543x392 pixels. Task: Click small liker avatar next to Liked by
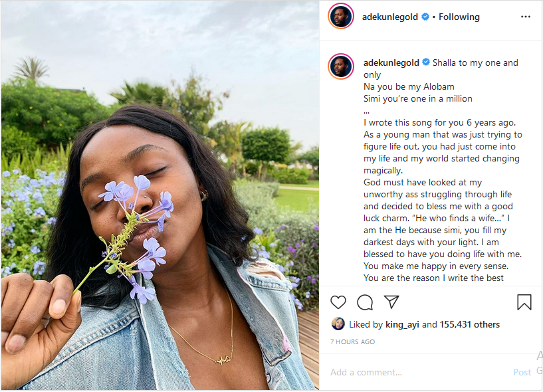point(338,324)
